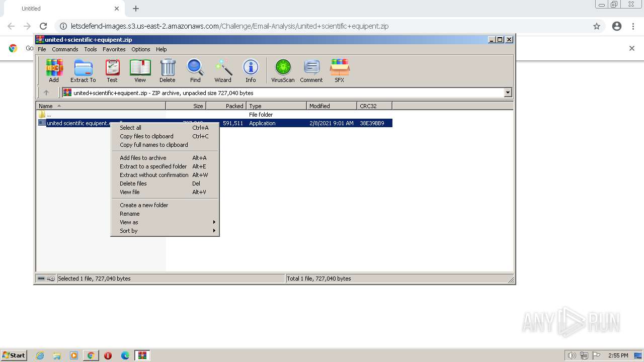Open the Favorites menu

point(114,49)
